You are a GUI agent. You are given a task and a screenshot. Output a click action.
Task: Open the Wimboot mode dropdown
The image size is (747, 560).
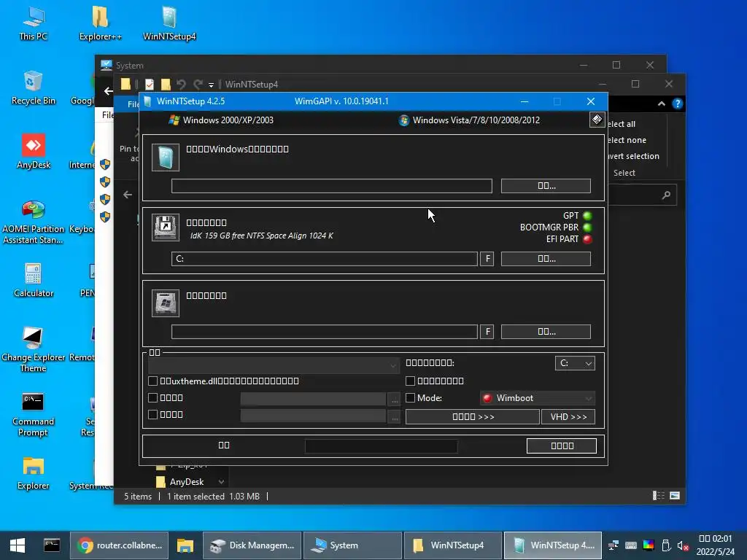point(538,398)
